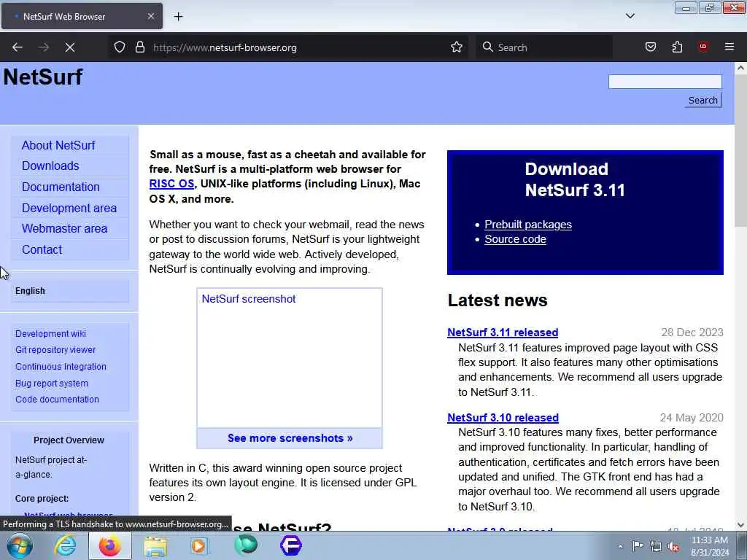Open Documentation in the sidebar
The height and width of the screenshot is (560, 747).
pos(61,187)
